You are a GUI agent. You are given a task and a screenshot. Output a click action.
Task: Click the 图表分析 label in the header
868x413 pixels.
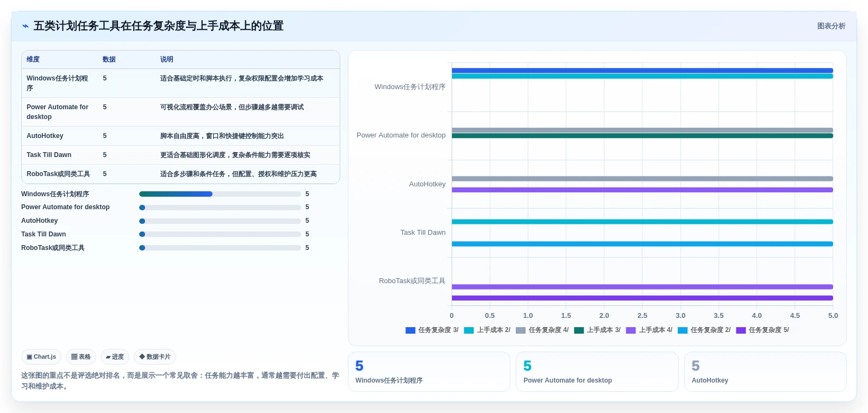pos(831,26)
